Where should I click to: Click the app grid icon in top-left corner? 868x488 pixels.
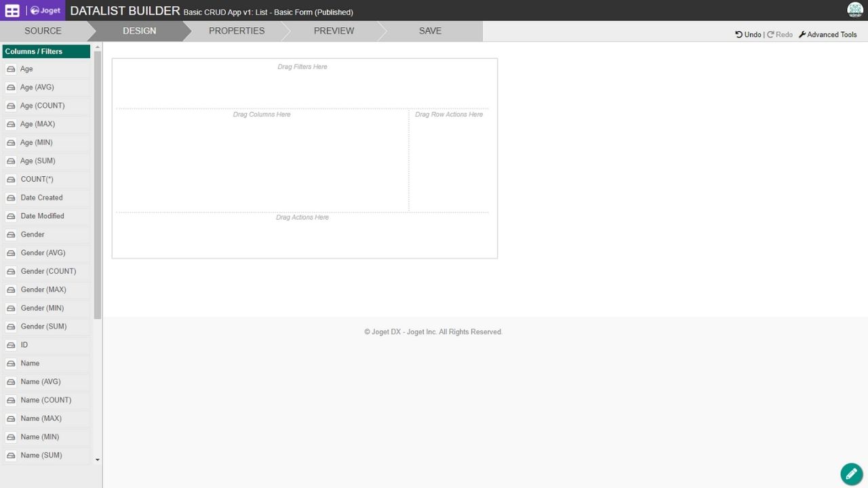click(x=12, y=10)
